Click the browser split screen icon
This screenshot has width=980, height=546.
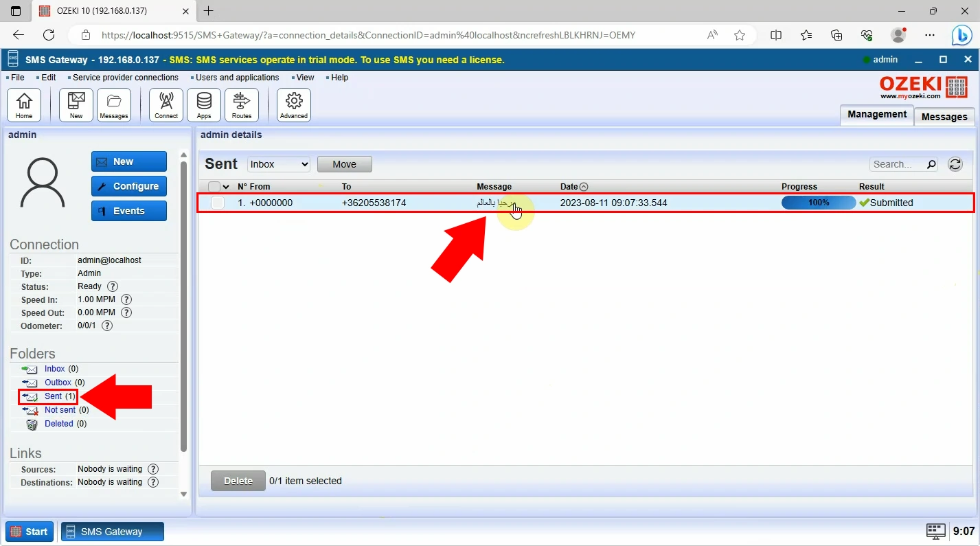776,35
